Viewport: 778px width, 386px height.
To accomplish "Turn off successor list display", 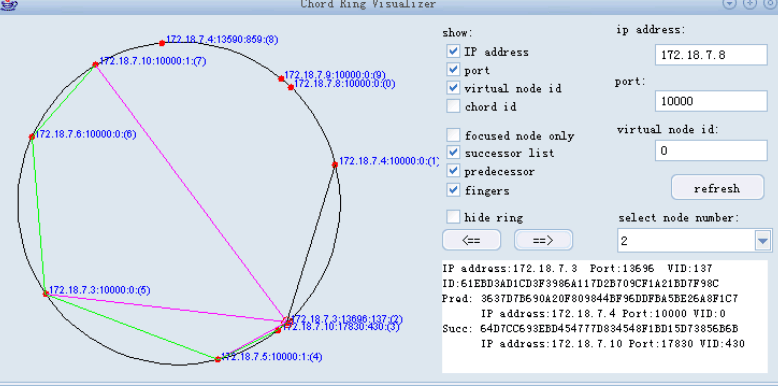I will pyautogui.click(x=453, y=152).
